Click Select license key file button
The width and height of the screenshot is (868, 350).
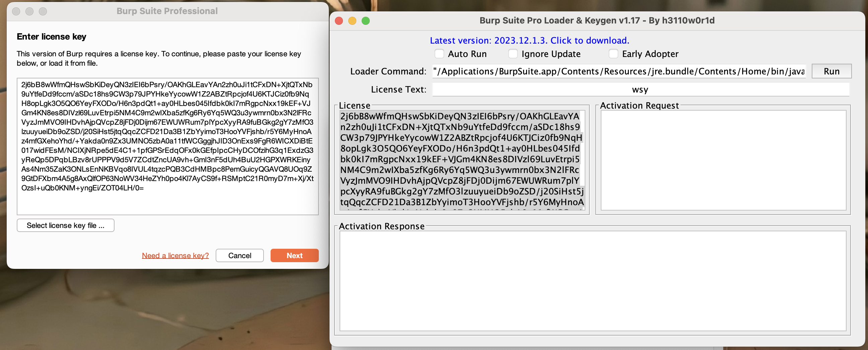[x=66, y=225]
